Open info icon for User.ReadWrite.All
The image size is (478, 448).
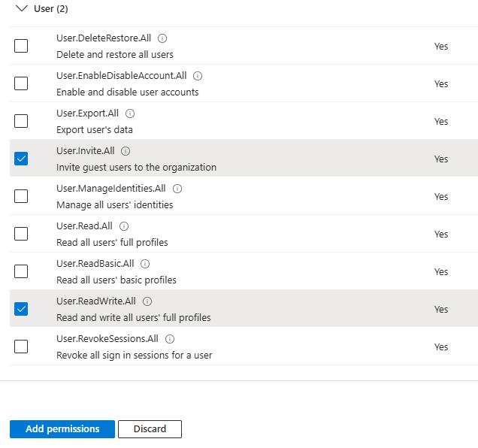point(147,301)
